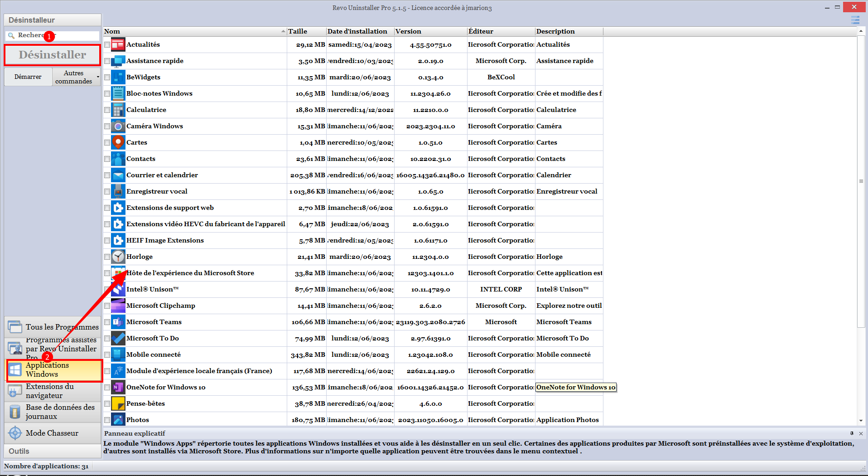The width and height of the screenshot is (868, 476).
Task: Sort by the Version column header
Action: click(x=430, y=31)
